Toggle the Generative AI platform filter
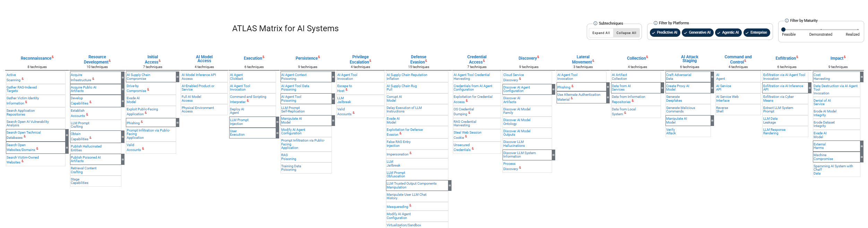The image size is (868, 228). [698, 33]
